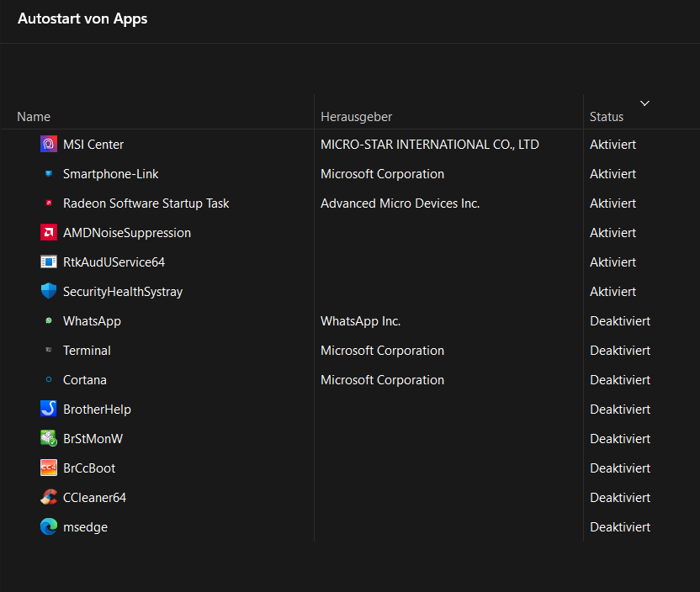700x592 pixels.
Task: Click the SecurityHealthSystray shield icon
Action: point(49,292)
